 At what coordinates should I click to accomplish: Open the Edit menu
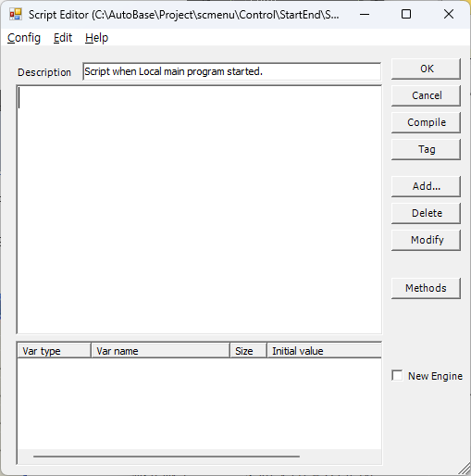tap(63, 38)
